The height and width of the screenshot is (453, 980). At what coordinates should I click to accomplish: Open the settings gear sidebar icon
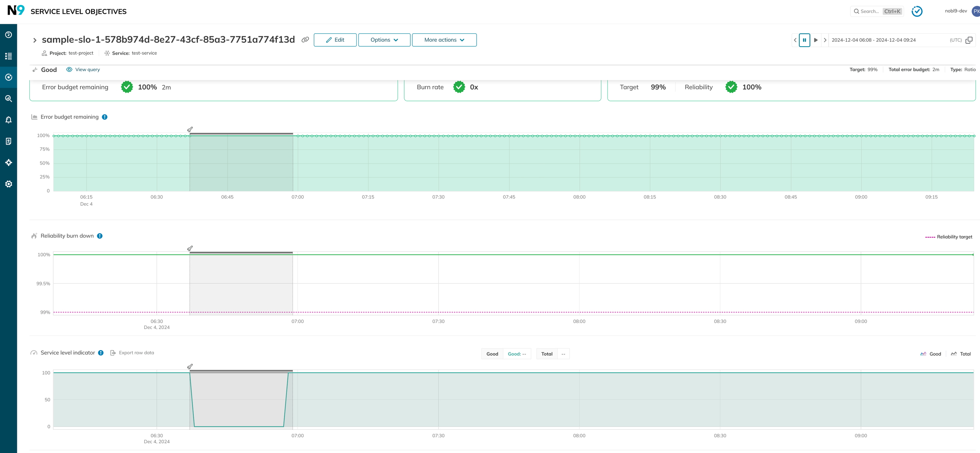coord(8,184)
